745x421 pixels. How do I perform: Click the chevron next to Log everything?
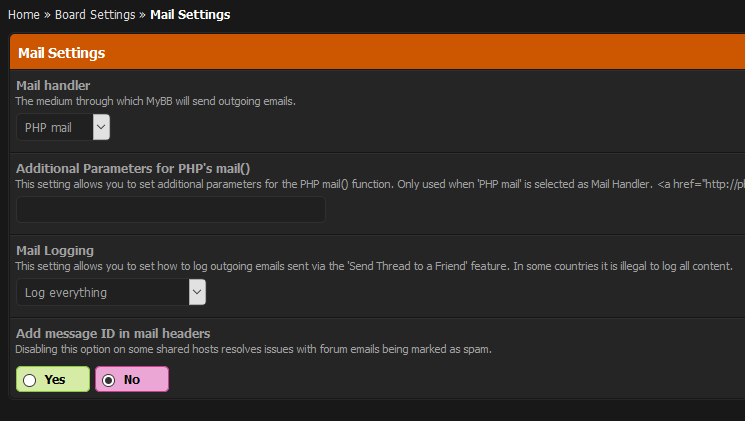point(197,292)
